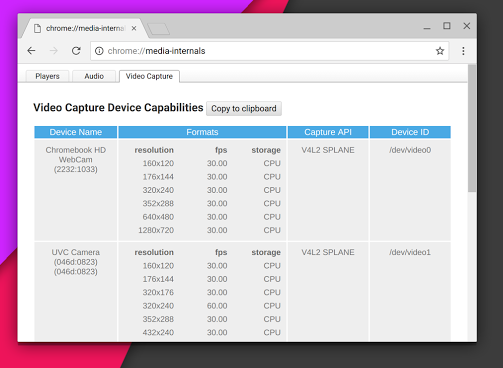Click Copy to clipboard button
The height and width of the screenshot is (368, 503).
pos(244,109)
